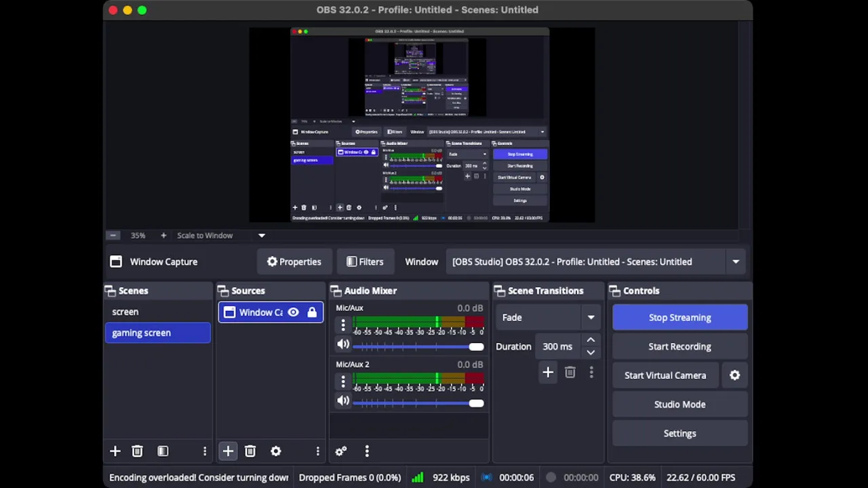
Task: Remove selected source with trash icon
Action: 250,451
